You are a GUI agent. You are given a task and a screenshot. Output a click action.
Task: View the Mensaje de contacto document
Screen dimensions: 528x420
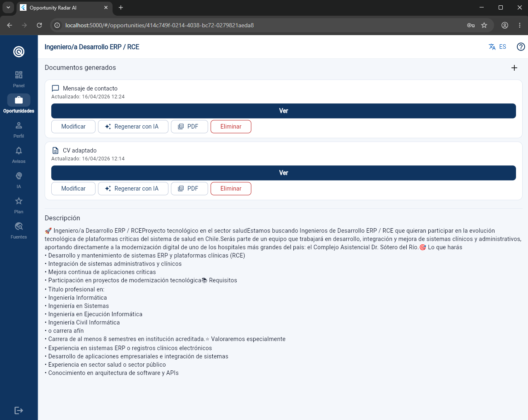click(x=283, y=111)
